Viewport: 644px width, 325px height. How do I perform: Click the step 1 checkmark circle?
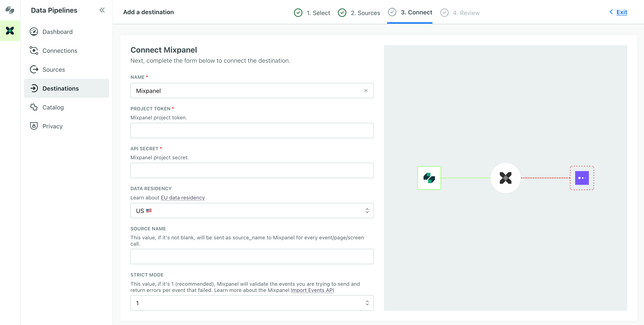pyautogui.click(x=298, y=13)
